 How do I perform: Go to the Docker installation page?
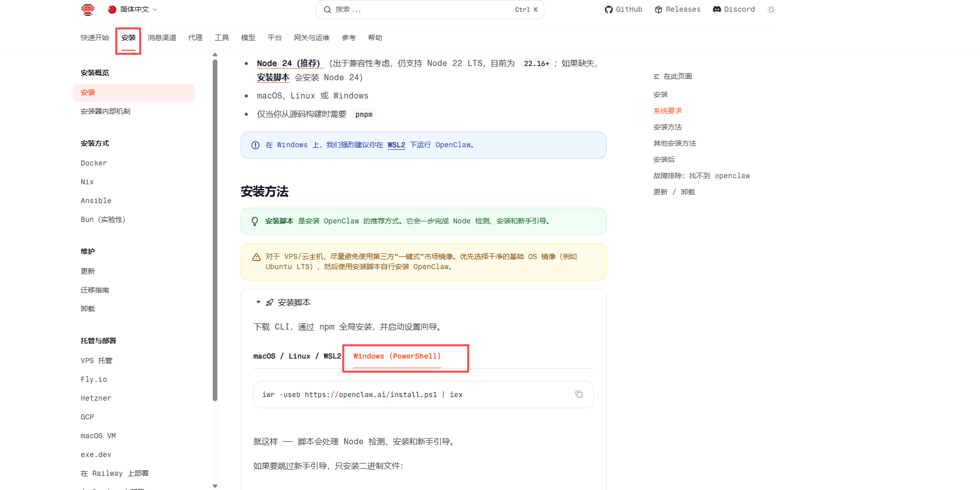pos(93,163)
